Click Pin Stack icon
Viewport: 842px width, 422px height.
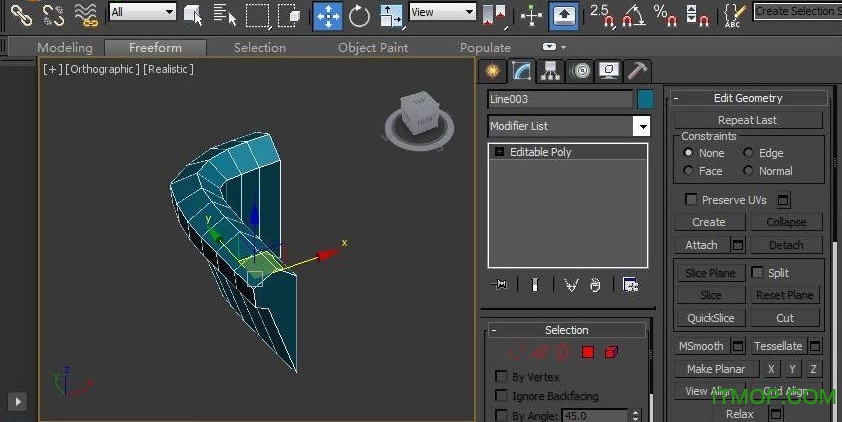pos(499,285)
